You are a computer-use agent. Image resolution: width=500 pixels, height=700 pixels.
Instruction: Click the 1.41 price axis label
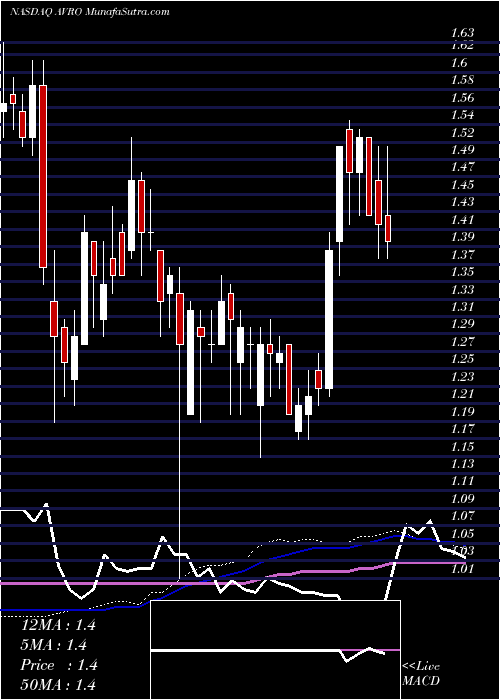click(462, 220)
